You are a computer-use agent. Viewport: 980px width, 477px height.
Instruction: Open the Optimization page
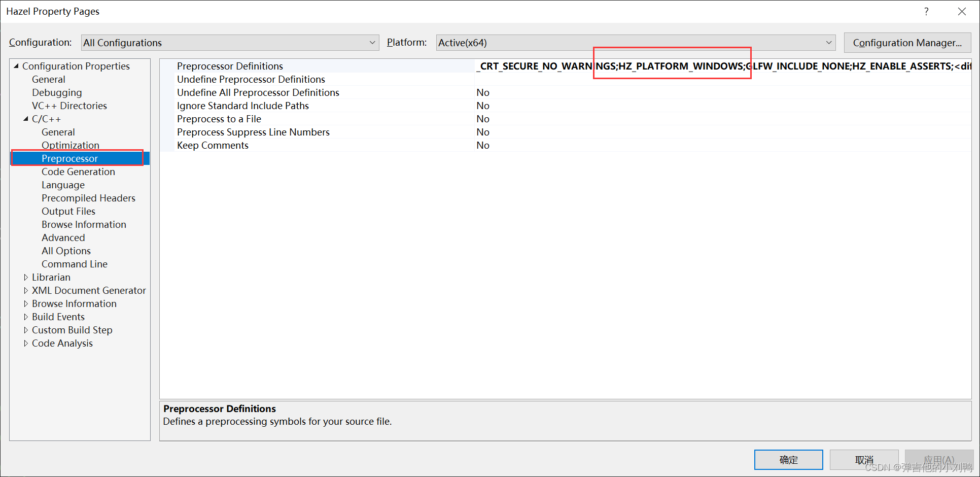click(71, 145)
